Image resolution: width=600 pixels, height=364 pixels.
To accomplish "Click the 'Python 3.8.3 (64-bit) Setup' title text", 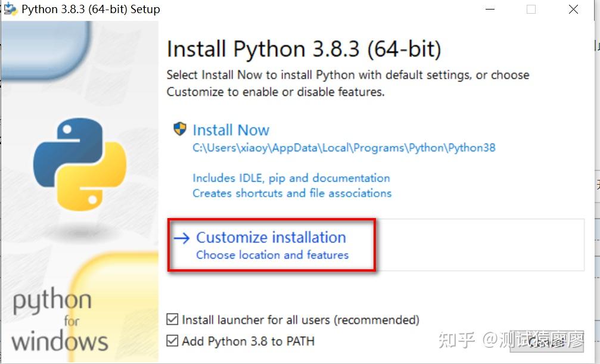I will click(x=89, y=9).
